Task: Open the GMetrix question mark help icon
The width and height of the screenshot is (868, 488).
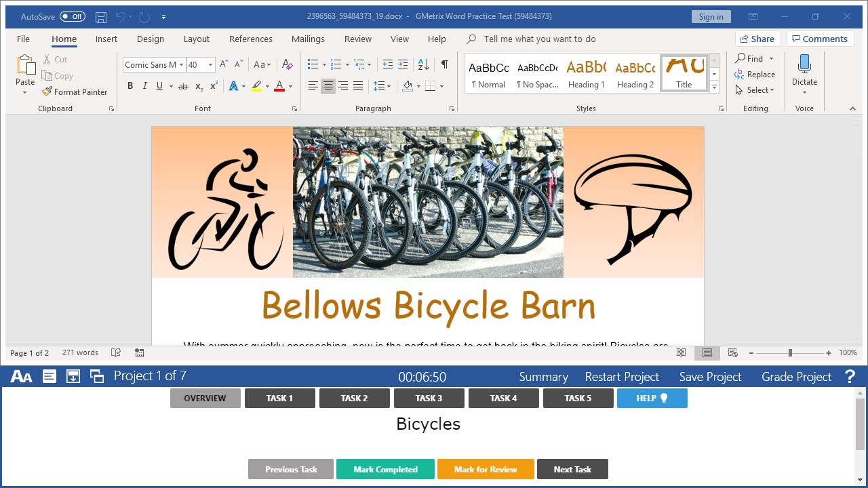Action: [850, 377]
